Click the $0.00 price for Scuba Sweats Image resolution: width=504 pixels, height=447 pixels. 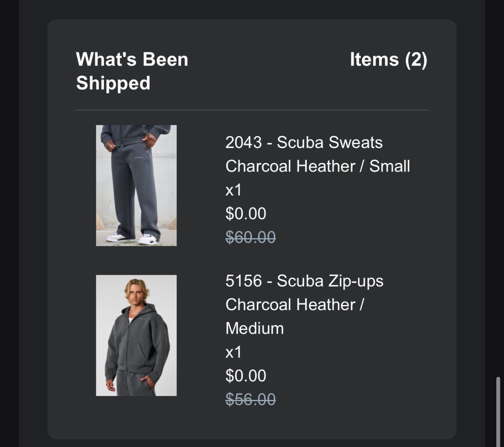click(246, 213)
